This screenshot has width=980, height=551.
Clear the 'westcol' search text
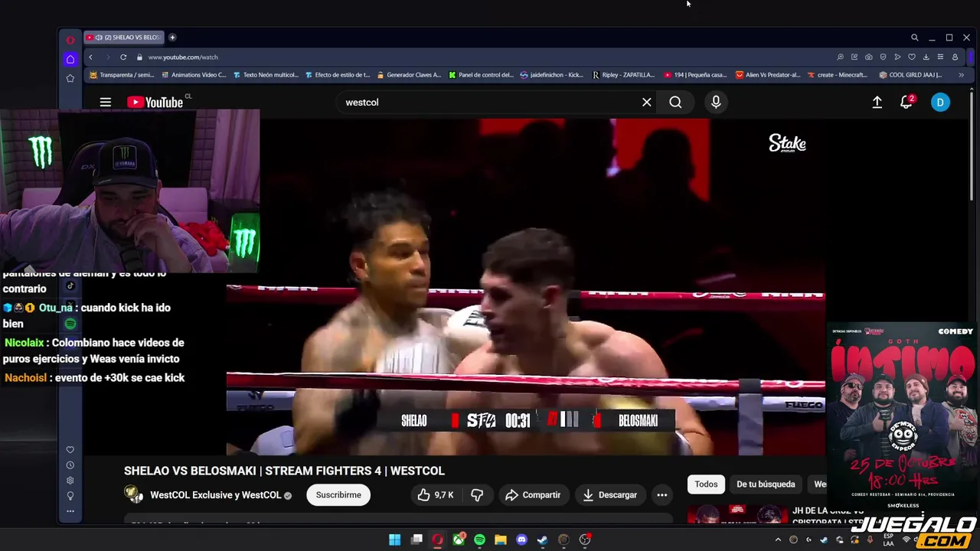647,102
